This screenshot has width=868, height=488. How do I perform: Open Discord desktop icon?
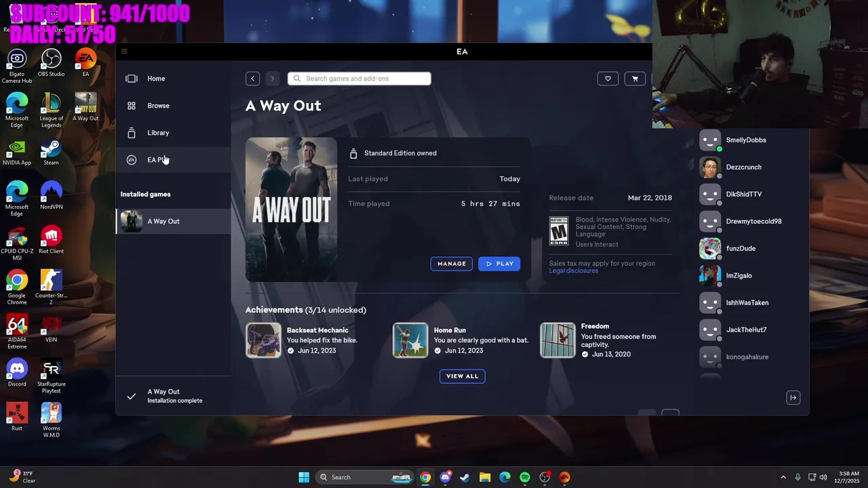pos(17,373)
